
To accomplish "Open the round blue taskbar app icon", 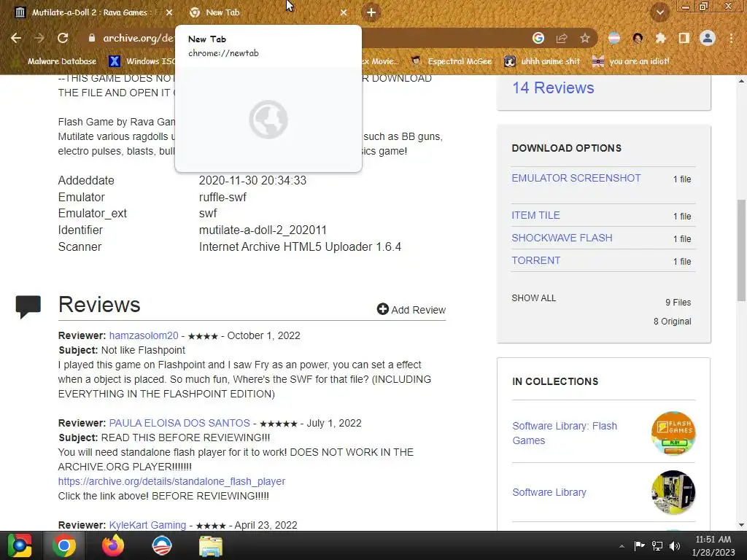I will tap(162, 545).
